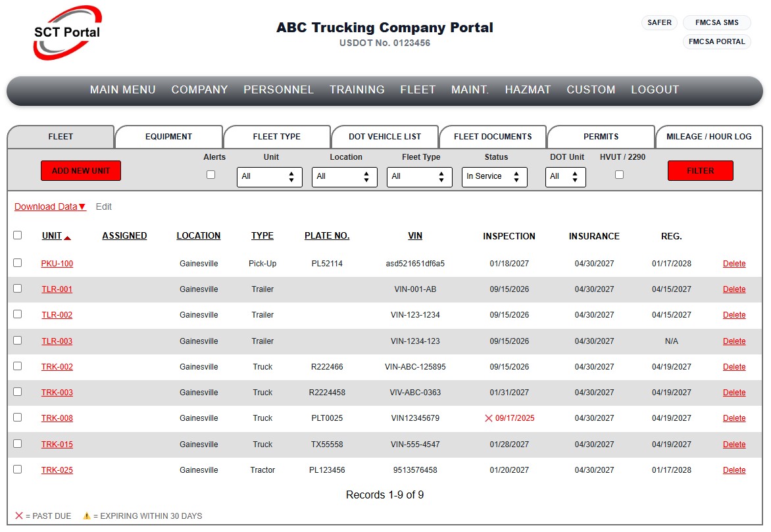
Task: Sort by the PLATE NO. column header
Action: click(x=327, y=236)
